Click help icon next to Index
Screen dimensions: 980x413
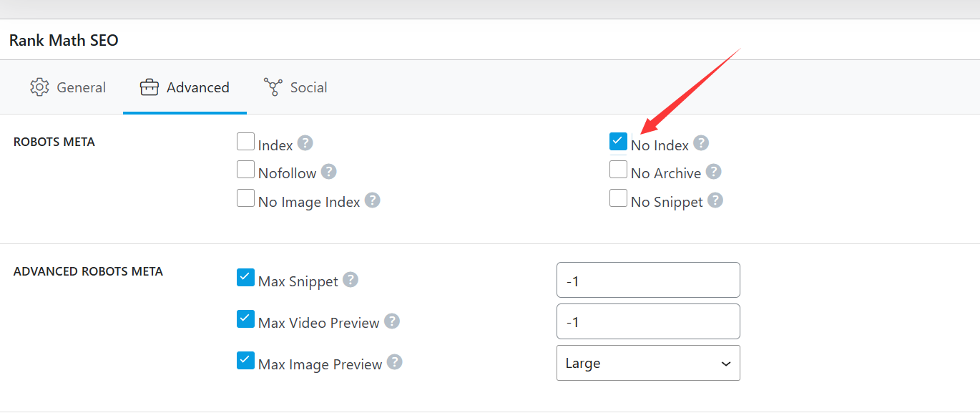(305, 143)
